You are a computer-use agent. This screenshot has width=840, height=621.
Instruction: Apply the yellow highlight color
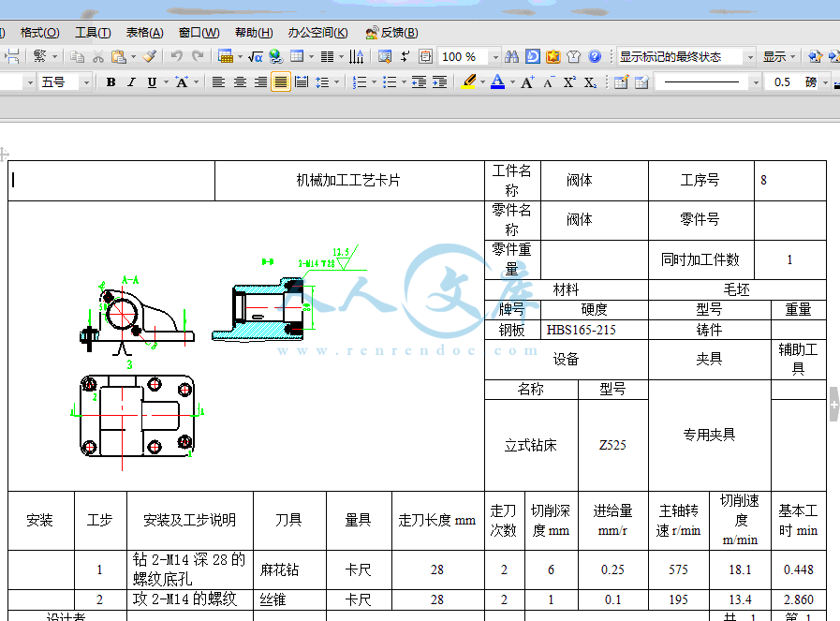click(x=469, y=82)
